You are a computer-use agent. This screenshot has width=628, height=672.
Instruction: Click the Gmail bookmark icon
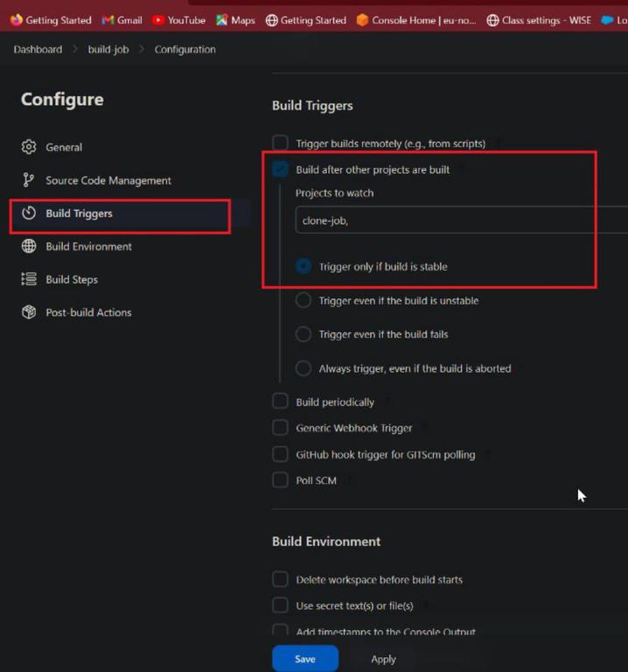point(108,20)
